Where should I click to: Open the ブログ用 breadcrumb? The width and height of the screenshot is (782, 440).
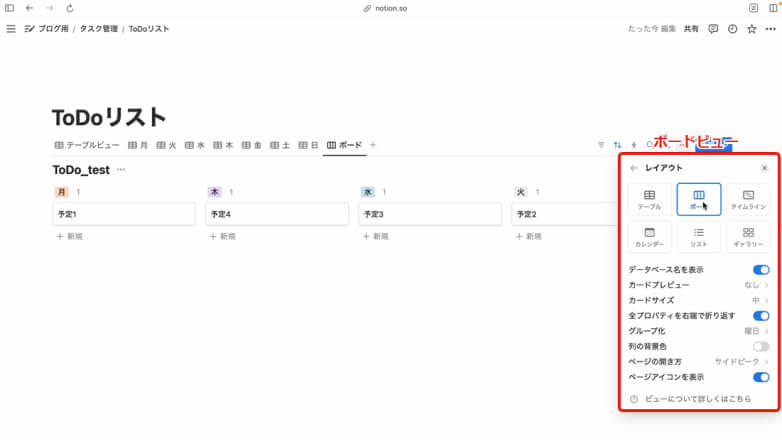[47, 29]
